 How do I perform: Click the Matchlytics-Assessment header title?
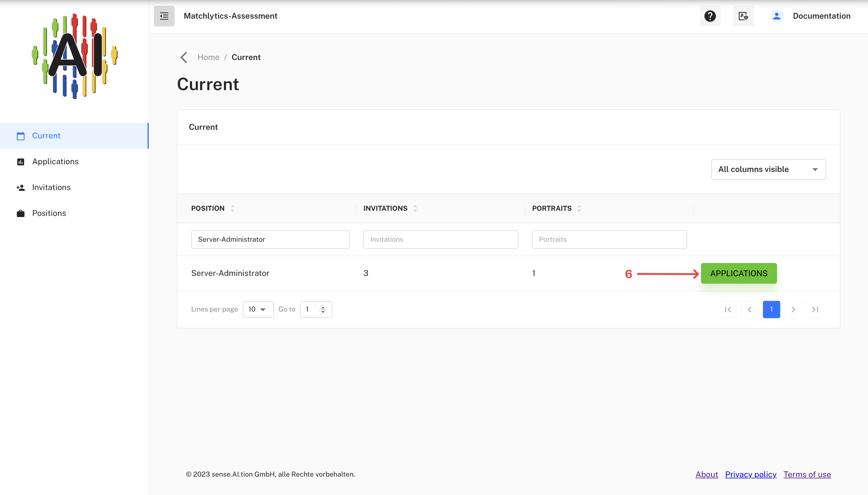(x=230, y=16)
